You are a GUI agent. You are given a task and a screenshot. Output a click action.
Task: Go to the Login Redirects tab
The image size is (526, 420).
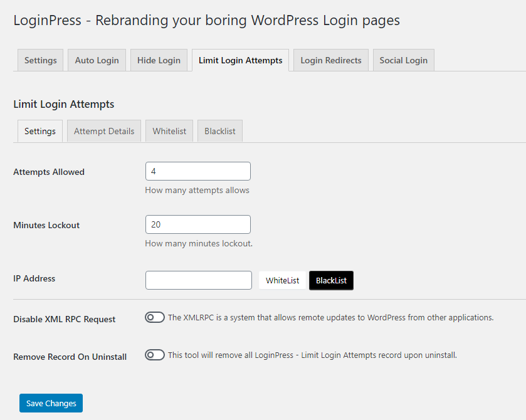pos(331,60)
